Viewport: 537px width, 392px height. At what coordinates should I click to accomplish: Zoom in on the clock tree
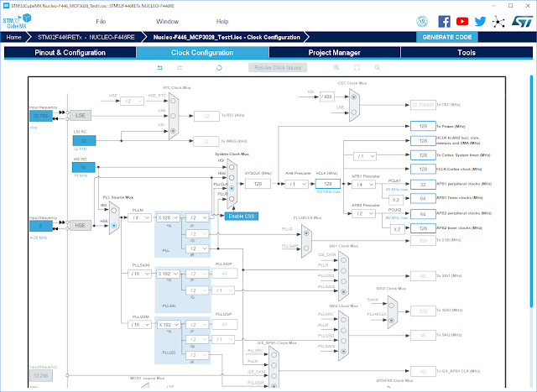point(336,67)
